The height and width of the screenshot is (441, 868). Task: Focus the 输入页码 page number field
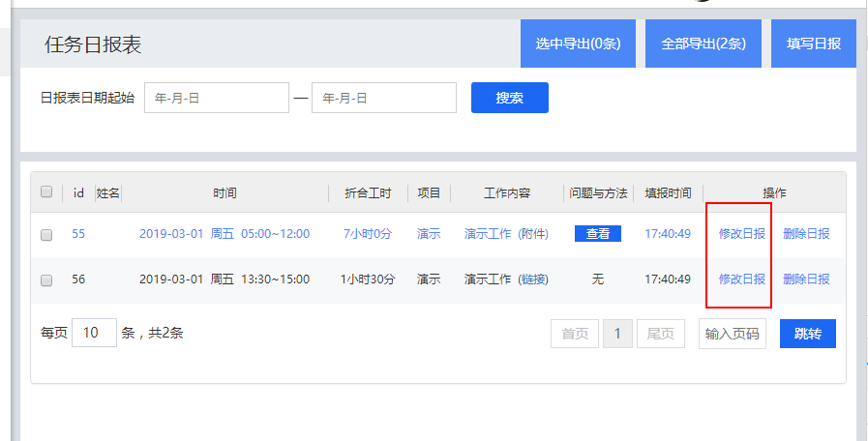pos(732,334)
